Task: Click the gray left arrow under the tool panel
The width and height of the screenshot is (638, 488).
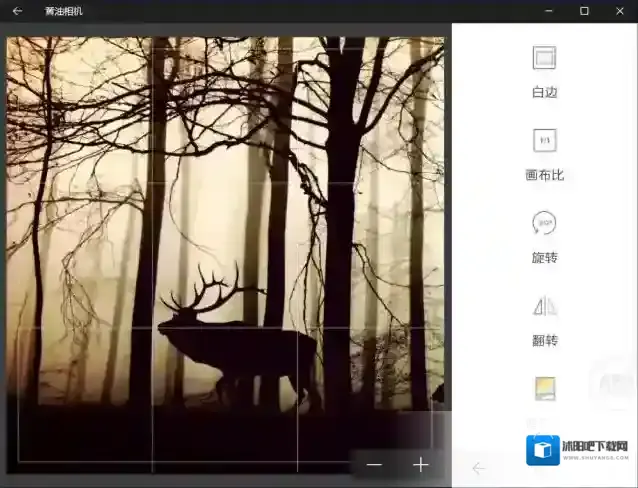Action: pyautogui.click(x=479, y=467)
